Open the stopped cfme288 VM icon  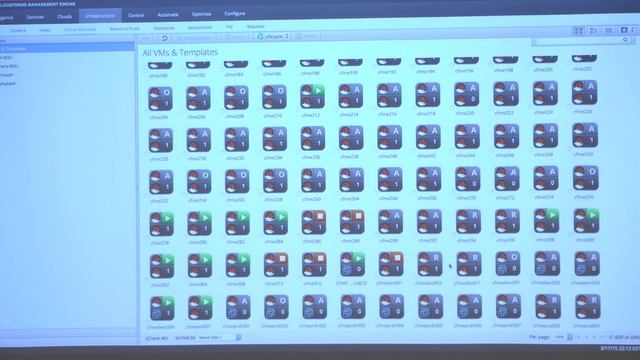click(352, 222)
